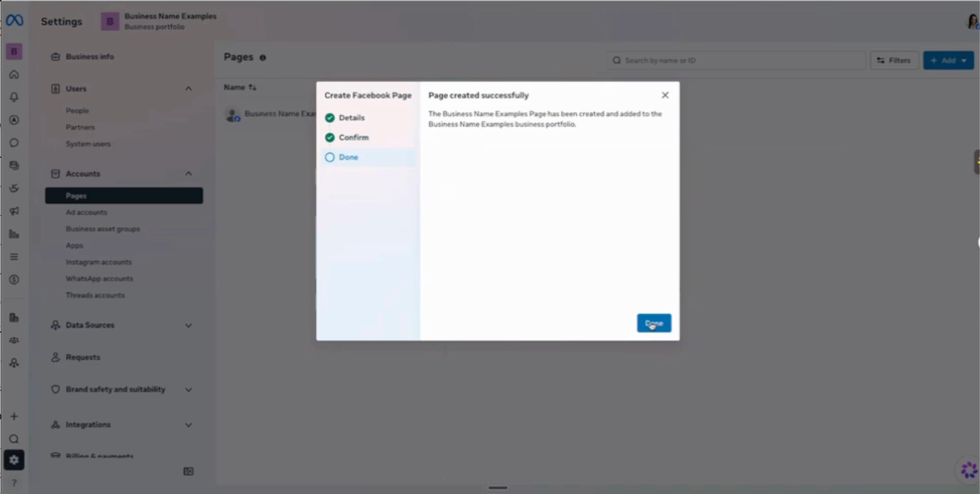
Task: Click the refresh-style icon in left rail
Action: (x=14, y=188)
